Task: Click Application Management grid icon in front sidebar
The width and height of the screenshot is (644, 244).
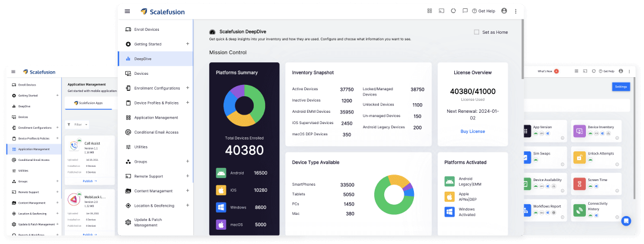Action: click(128, 118)
